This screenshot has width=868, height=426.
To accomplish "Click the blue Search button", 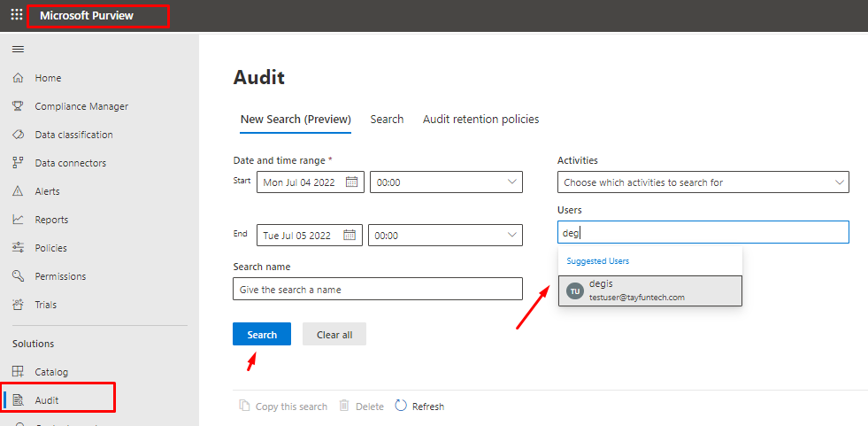I will [262, 334].
